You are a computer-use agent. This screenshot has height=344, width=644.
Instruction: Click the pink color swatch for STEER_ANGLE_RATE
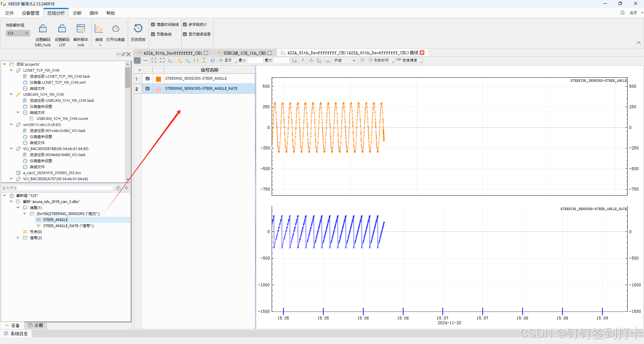click(158, 89)
